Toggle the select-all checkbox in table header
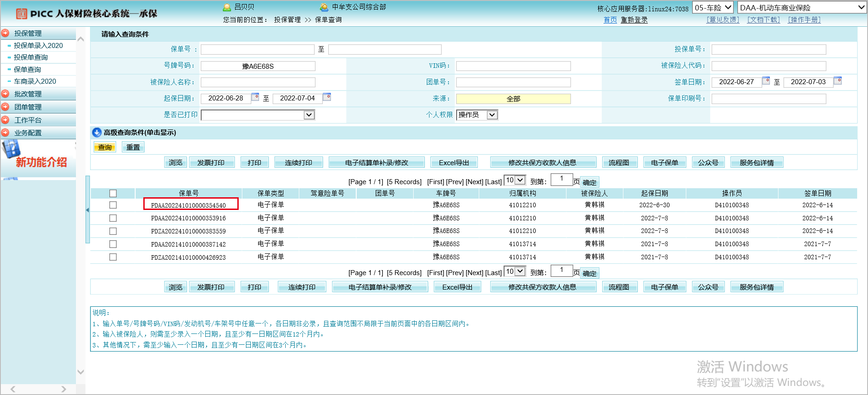Viewport: 868px width, 395px height. coord(113,193)
